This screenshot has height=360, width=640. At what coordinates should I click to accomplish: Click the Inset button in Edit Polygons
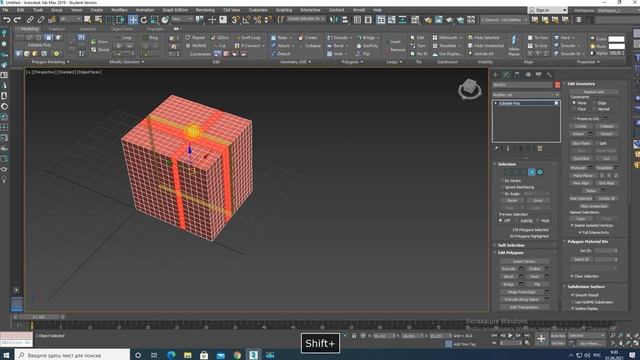pos(535,277)
